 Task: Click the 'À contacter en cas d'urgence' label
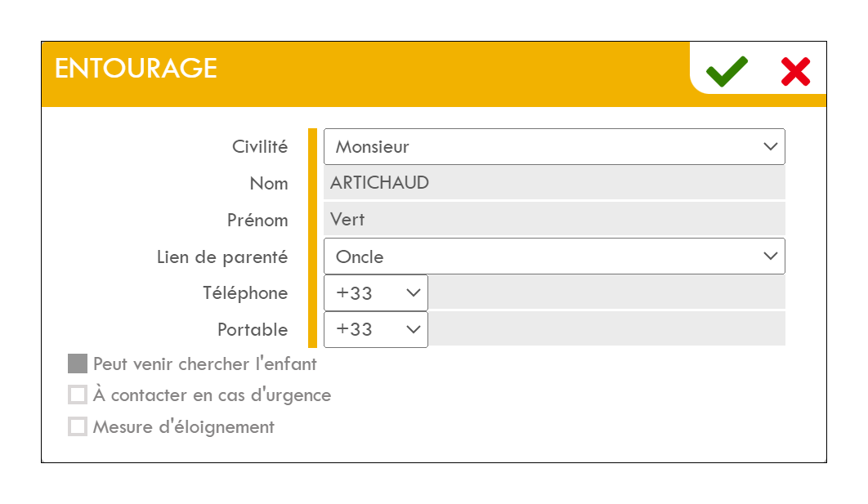click(x=212, y=395)
